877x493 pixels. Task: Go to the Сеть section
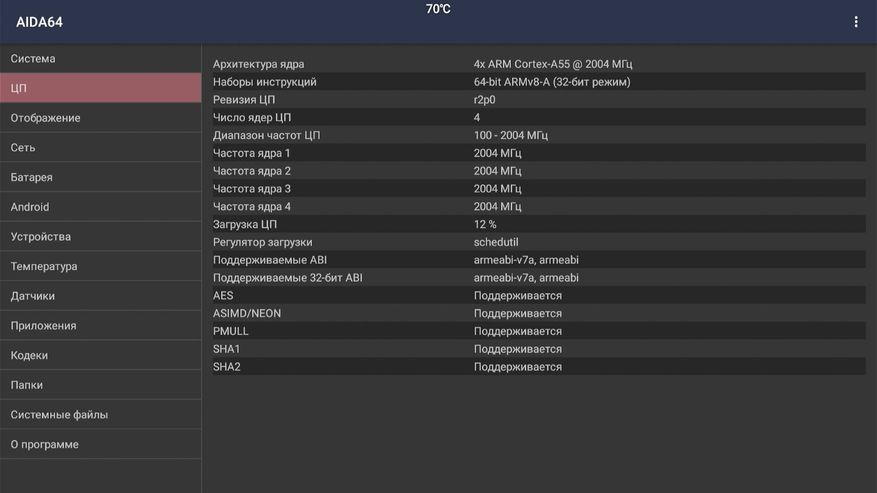[x=100, y=148]
